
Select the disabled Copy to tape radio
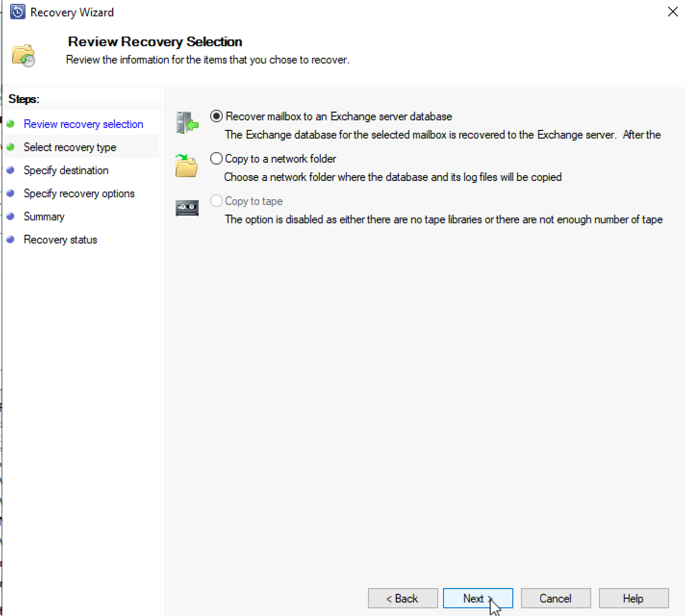click(x=216, y=201)
